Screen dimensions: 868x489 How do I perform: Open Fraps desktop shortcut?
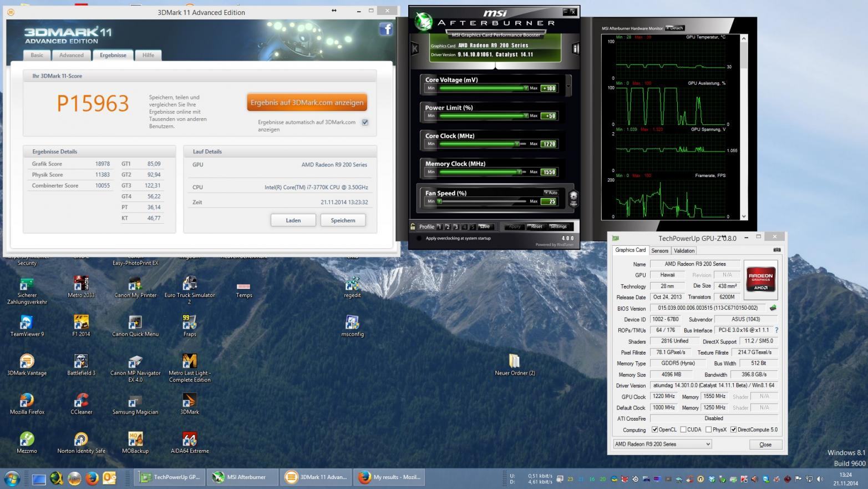[x=190, y=326]
